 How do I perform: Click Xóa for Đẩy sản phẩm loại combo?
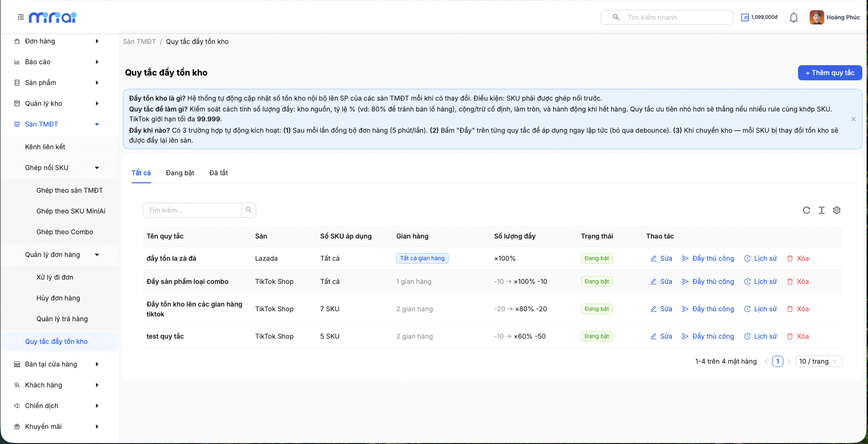(798, 282)
